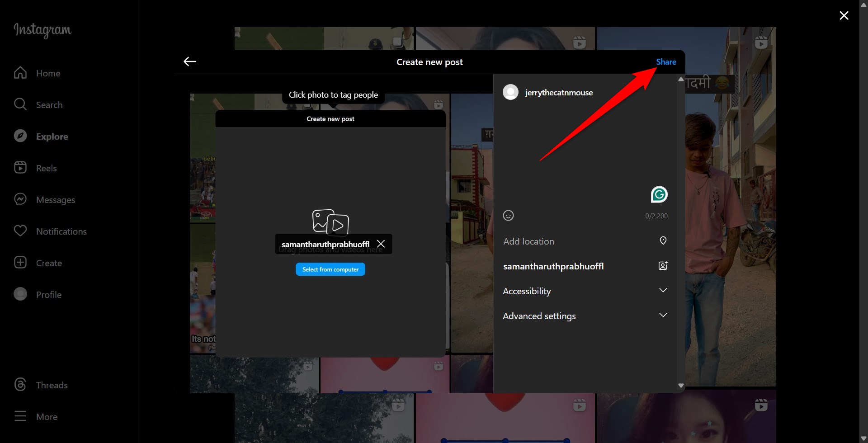The image size is (868, 443).
Task: Share the new post
Action: [666, 62]
